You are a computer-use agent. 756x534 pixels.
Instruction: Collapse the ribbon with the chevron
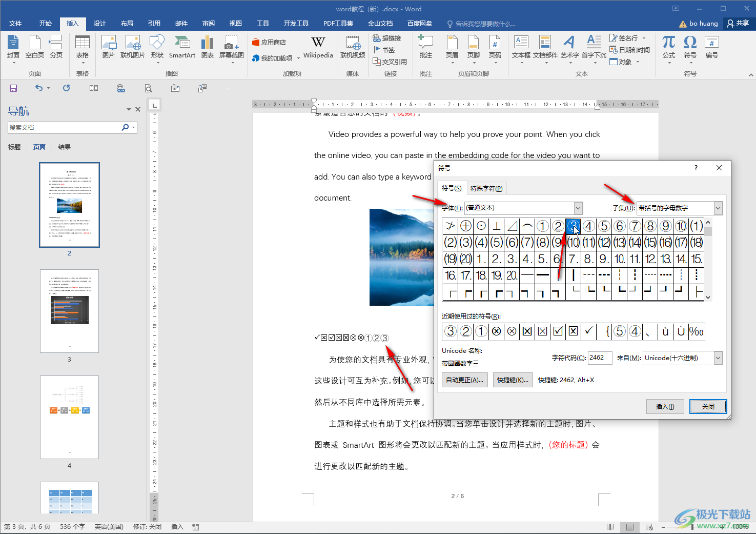[750, 74]
